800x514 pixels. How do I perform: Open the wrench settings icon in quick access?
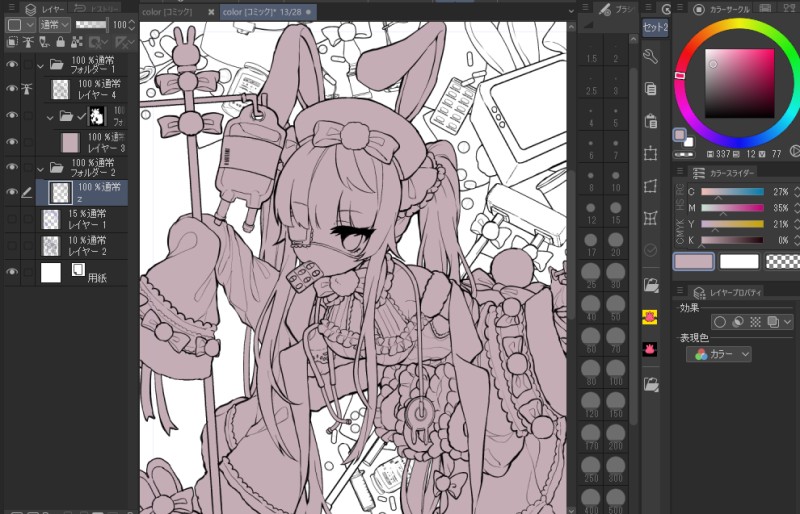pyautogui.click(x=651, y=56)
